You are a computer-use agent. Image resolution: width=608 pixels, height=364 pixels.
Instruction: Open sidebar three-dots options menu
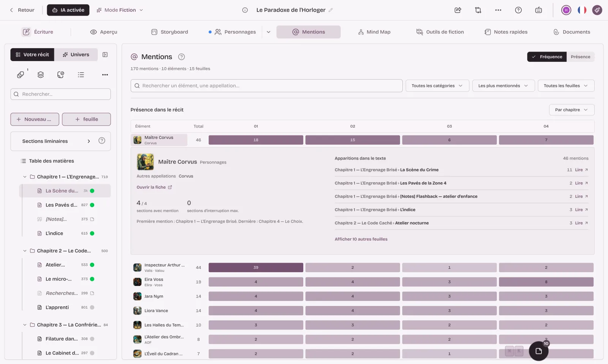pos(105,75)
